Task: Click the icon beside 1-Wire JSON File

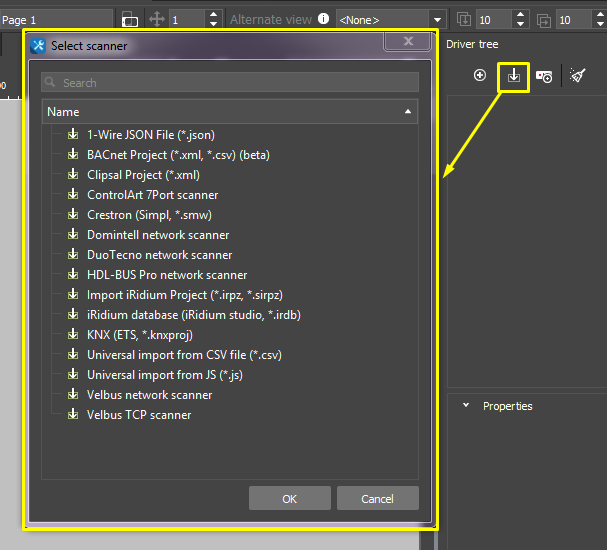Action: [72, 135]
